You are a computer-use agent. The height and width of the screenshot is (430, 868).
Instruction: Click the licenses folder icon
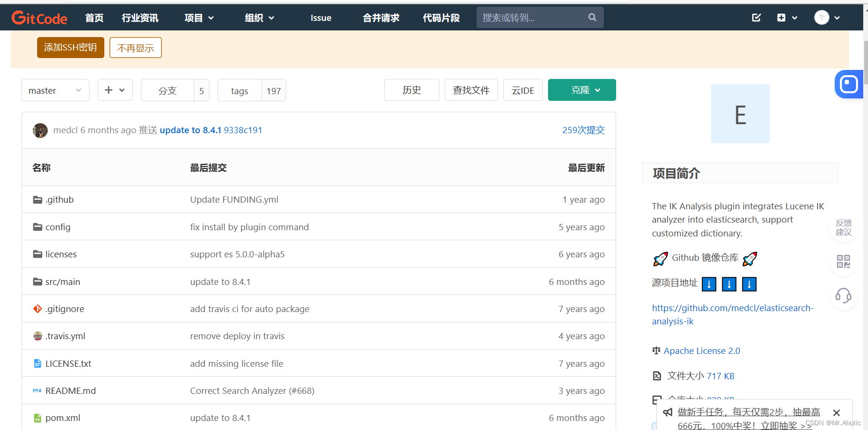pos(38,254)
